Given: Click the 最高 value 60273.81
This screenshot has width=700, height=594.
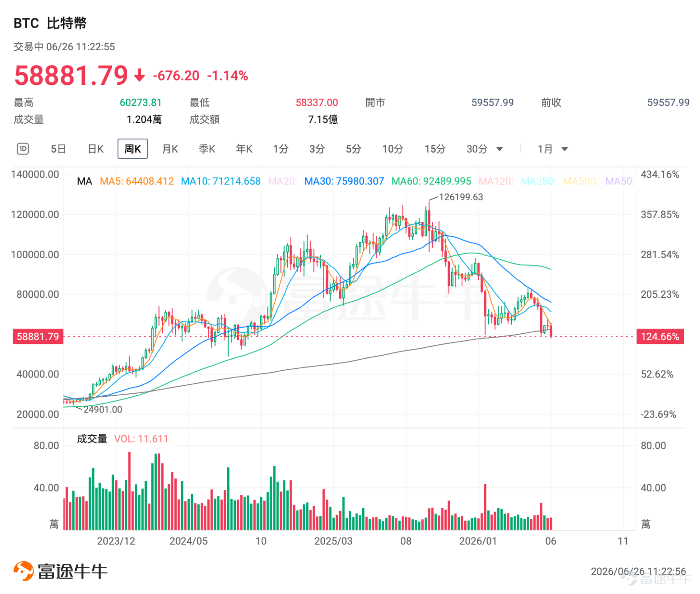Looking at the screenshot, I should pyautogui.click(x=141, y=102).
